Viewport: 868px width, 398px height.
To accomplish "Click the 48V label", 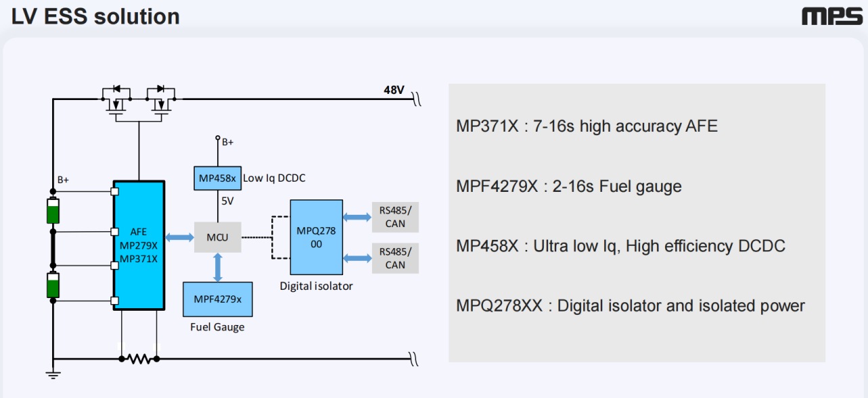I will [394, 90].
